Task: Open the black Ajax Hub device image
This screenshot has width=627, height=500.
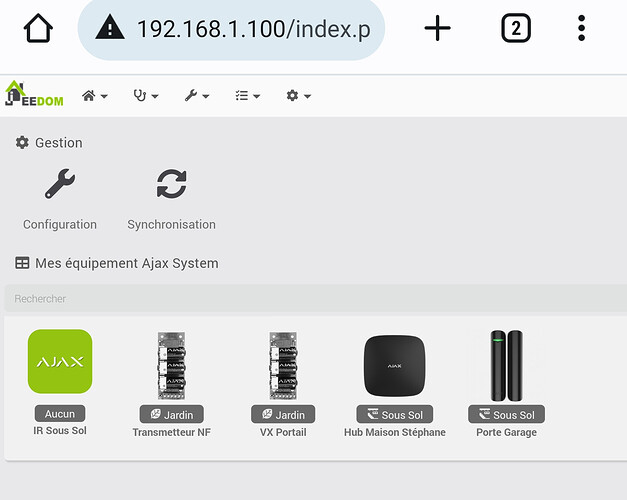Action: (395, 366)
